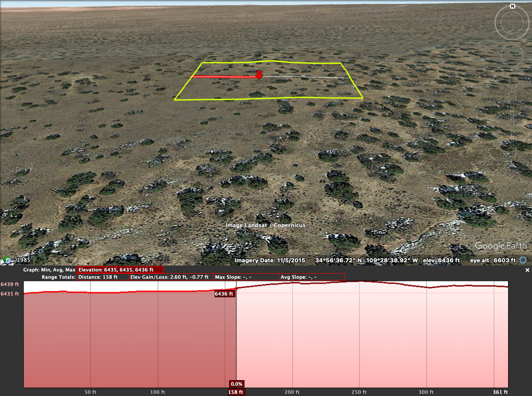
Task: Click the 0.0% slope label on graph
Action: 236,384
